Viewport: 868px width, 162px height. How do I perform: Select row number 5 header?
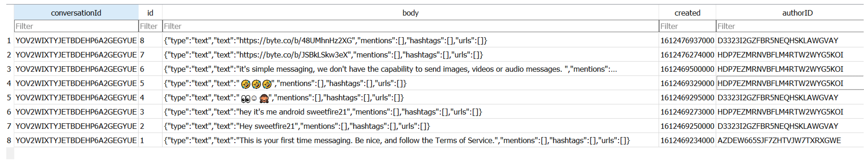coord(9,98)
